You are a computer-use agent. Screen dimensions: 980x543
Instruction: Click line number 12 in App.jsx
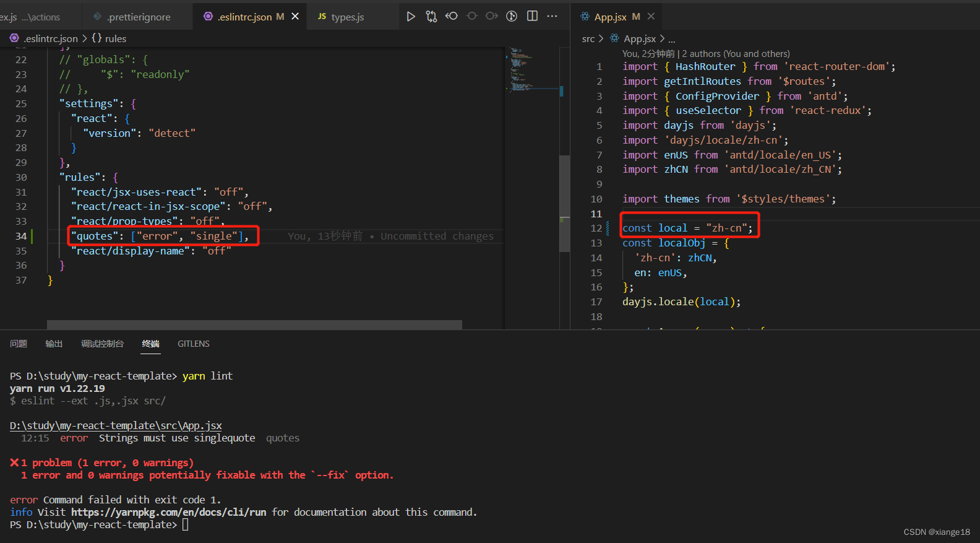point(596,228)
